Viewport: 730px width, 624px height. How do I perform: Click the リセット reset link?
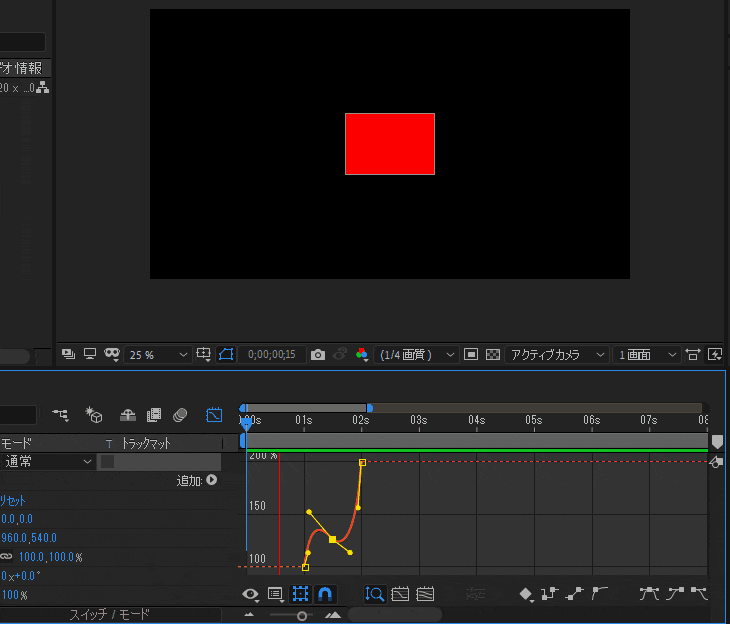tap(13, 501)
